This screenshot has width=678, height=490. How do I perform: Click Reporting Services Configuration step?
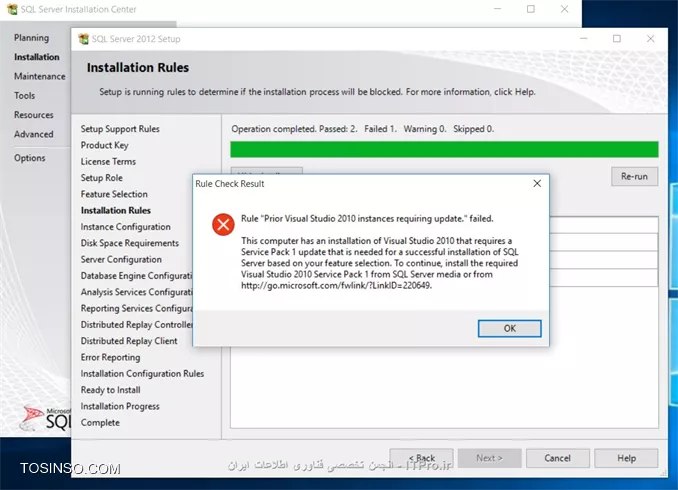coord(136,308)
